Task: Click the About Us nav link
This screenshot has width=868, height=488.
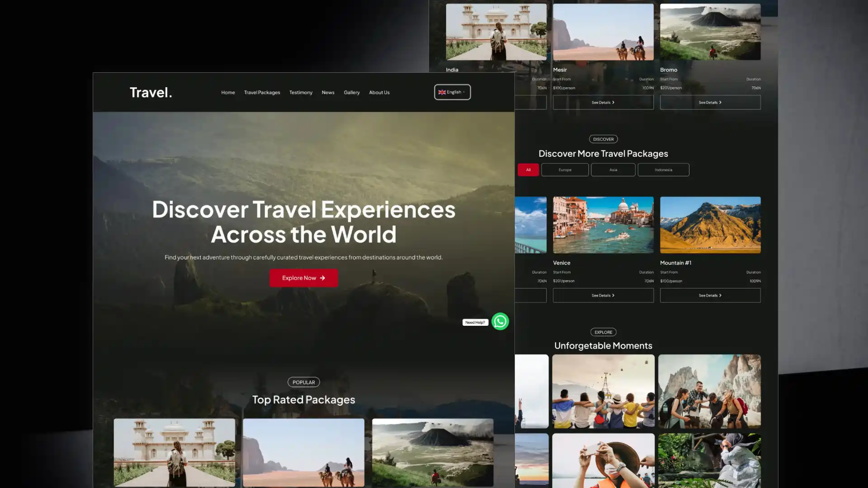Action: pyautogui.click(x=379, y=92)
